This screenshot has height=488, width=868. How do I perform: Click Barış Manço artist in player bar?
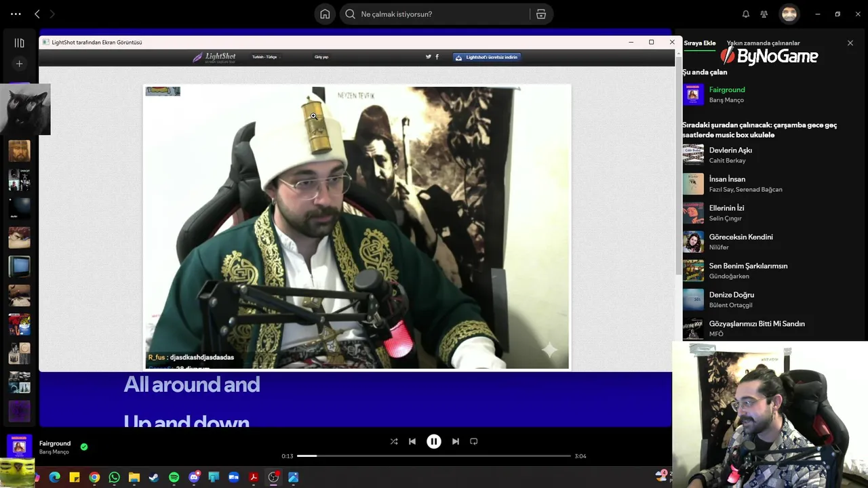click(54, 452)
